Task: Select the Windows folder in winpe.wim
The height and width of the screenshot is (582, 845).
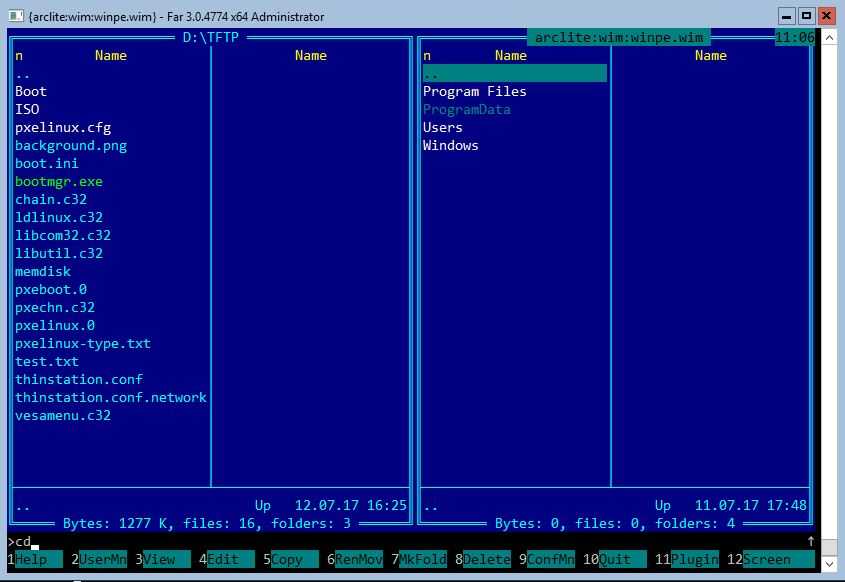Action: [450, 145]
